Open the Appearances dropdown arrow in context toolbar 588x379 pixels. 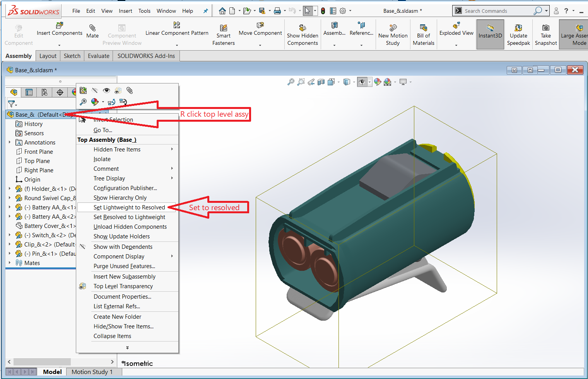pos(103,102)
